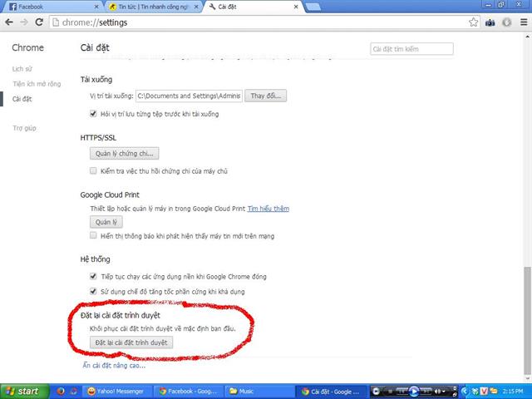This screenshot has width=532, height=399.
Task: Click Đặt lại cài đặt trình duyệt button
Action: [131, 342]
